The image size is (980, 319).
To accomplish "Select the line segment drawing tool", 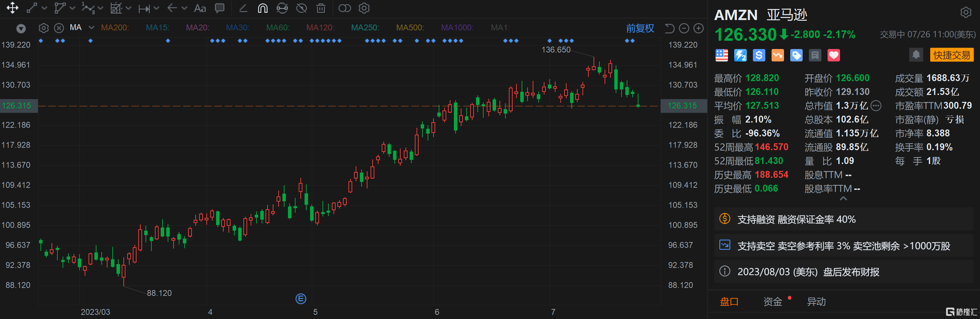I will pos(32,8).
